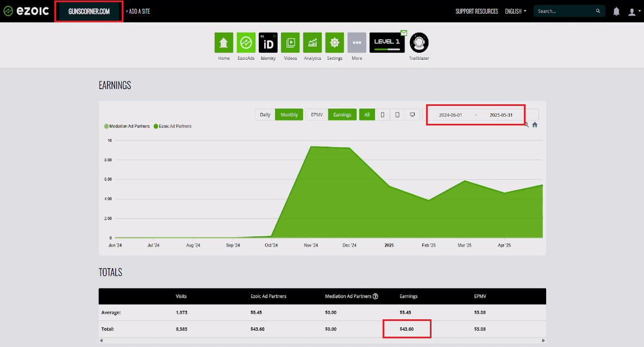
Task: Click Support Resources in the top bar
Action: tap(477, 11)
